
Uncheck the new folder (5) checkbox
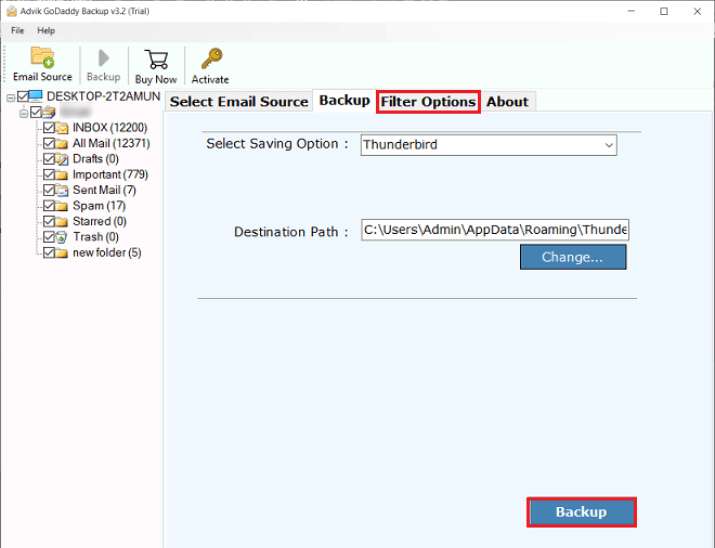point(49,253)
